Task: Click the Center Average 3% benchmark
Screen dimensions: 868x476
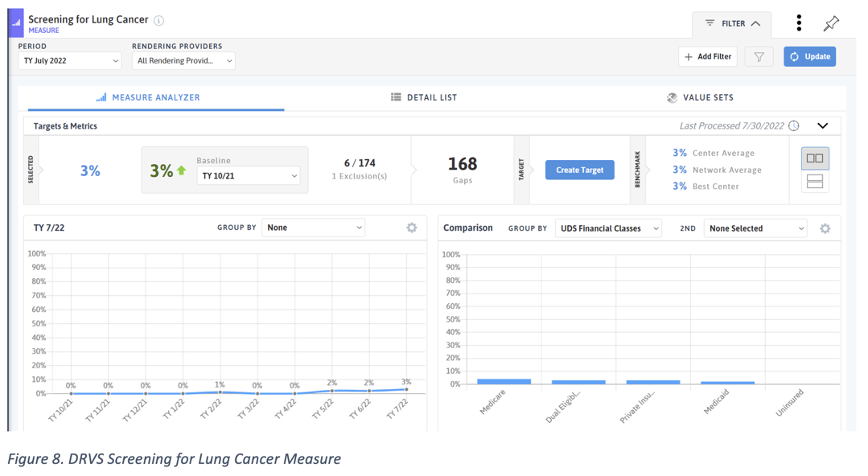Action: pyautogui.click(x=713, y=153)
